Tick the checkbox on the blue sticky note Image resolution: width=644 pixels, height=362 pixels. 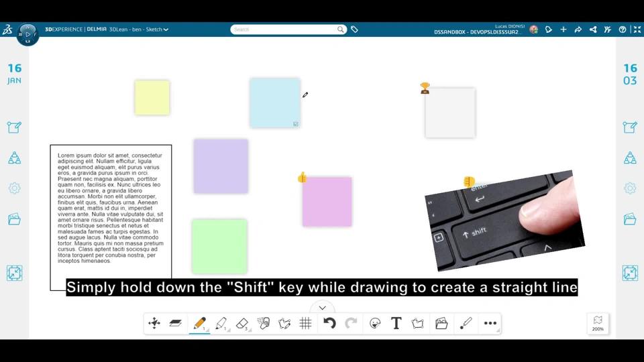[295, 124]
